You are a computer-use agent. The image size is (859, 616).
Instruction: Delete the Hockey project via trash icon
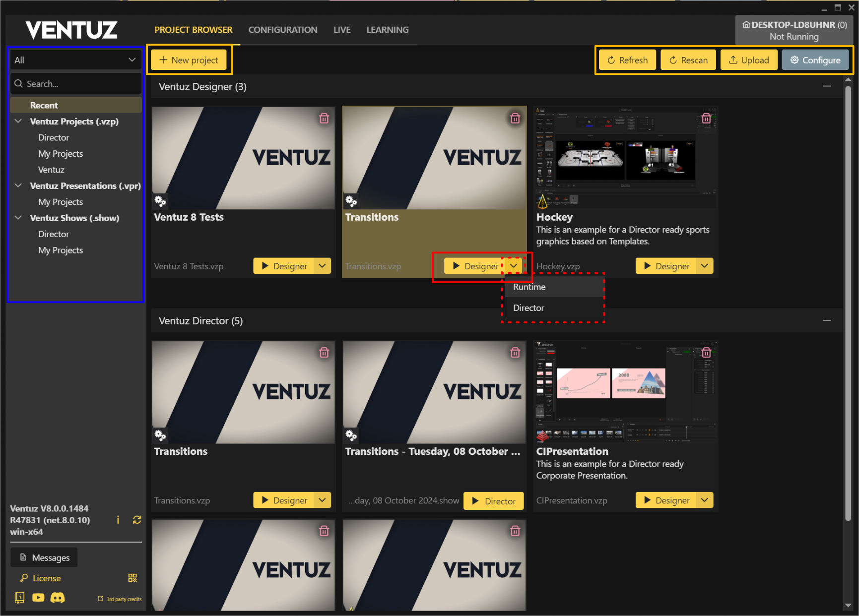706,119
